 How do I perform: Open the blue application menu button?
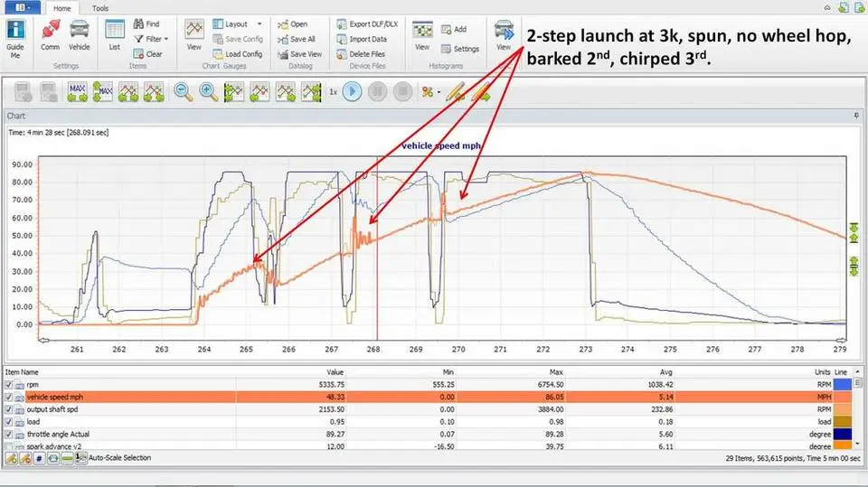[x=22, y=7]
